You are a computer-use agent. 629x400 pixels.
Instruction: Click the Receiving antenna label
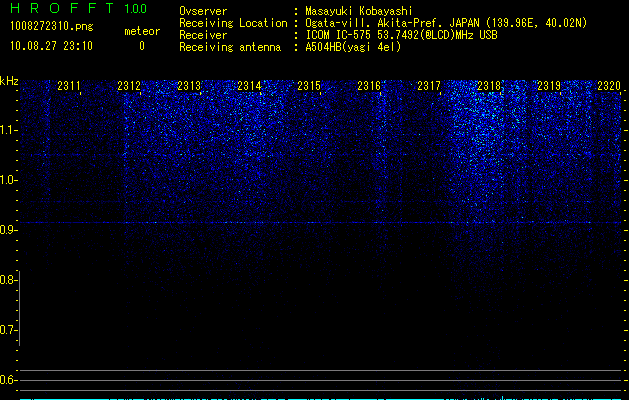pyautogui.click(x=230, y=47)
